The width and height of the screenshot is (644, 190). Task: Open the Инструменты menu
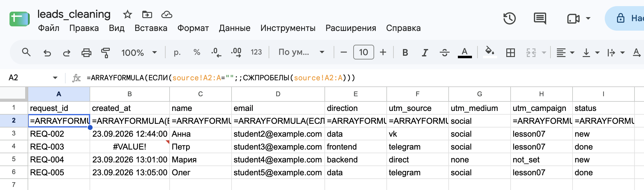[x=288, y=28]
